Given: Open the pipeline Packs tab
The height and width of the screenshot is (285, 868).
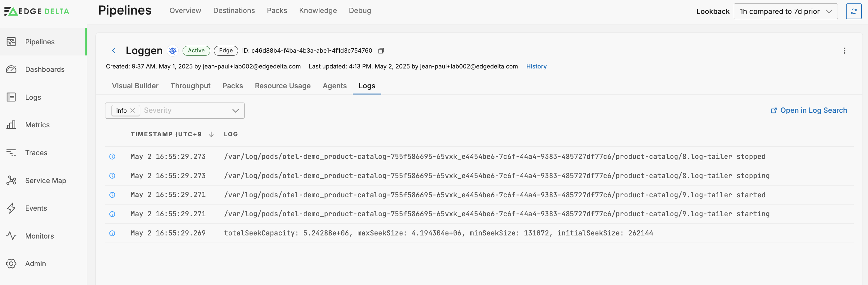Looking at the screenshot, I should [232, 86].
